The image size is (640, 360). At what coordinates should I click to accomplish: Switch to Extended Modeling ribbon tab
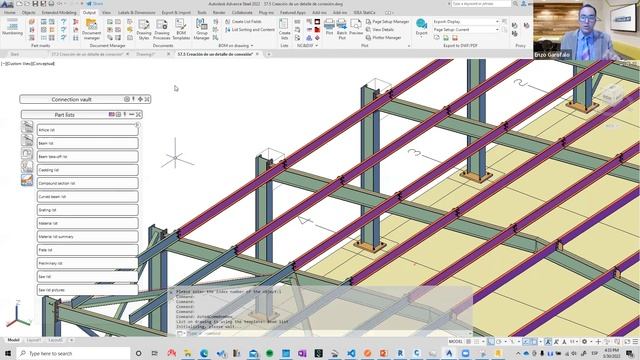point(59,13)
